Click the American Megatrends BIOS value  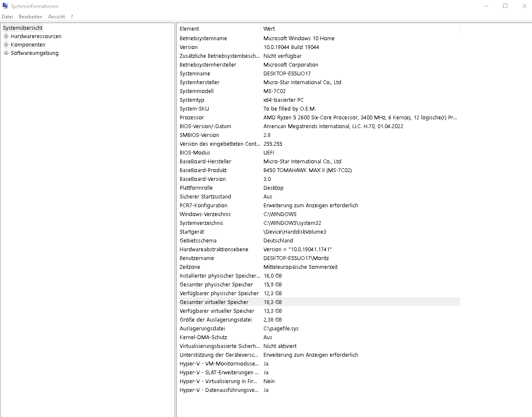tap(333, 126)
